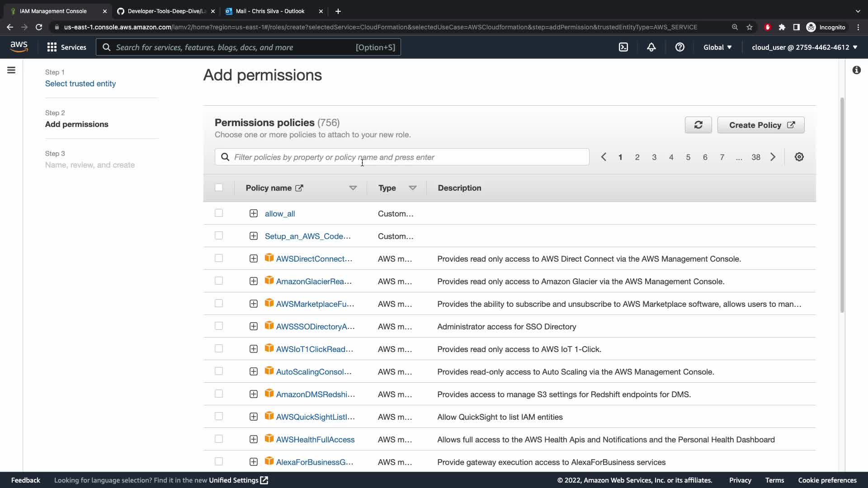The image size is (868, 488).
Task: Open the Global region dropdown
Action: tap(717, 47)
